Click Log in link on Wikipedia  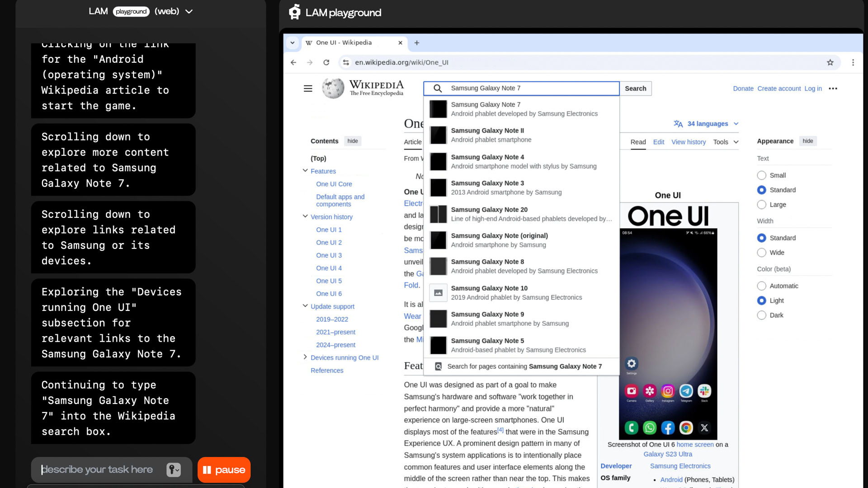[813, 88]
